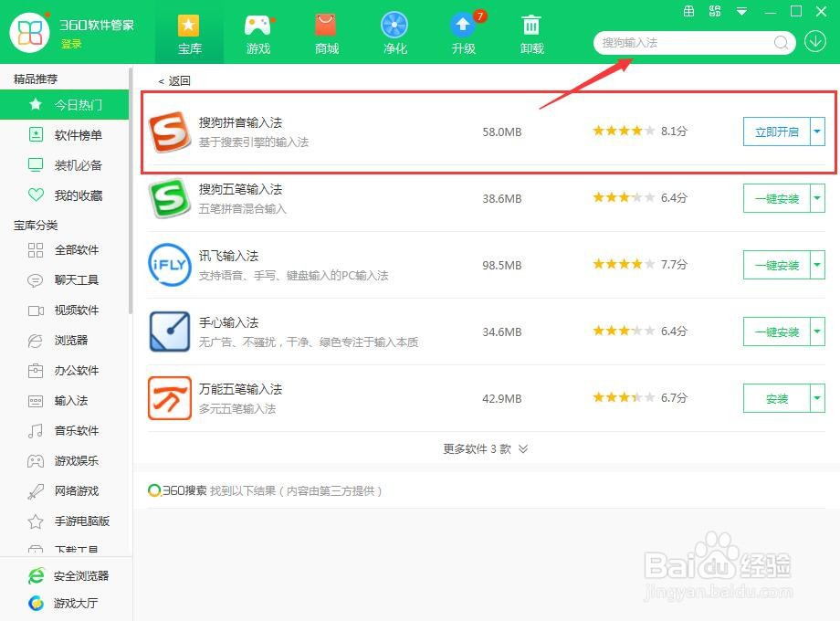Open the download manager arrow icon

(814, 42)
